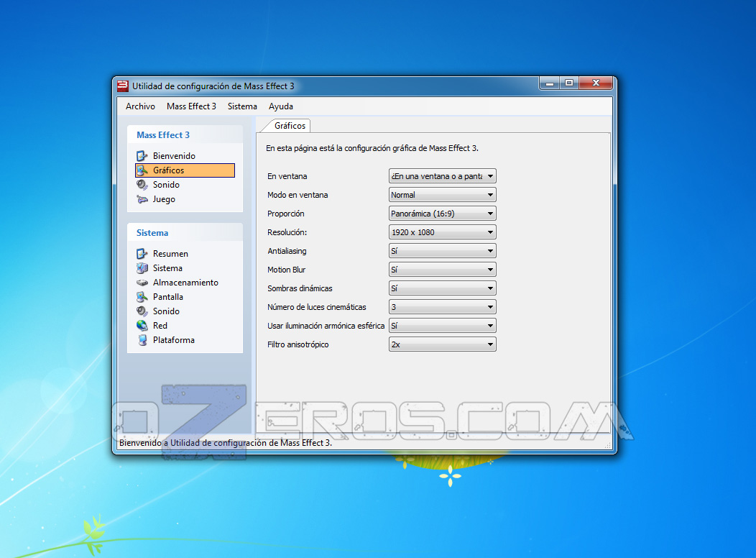Open the Almacenamiento page label

185,283
